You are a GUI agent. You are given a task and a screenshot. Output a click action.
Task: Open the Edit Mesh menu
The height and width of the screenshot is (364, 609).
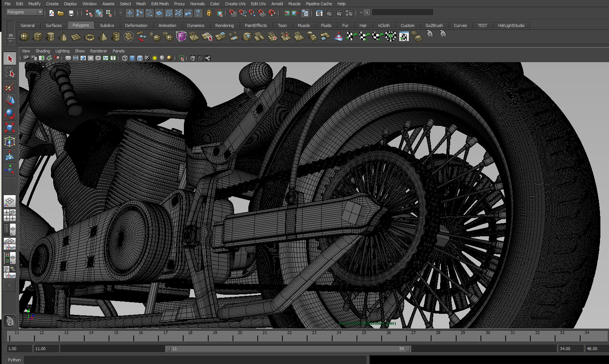pyautogui.click(x=160, y=4)
